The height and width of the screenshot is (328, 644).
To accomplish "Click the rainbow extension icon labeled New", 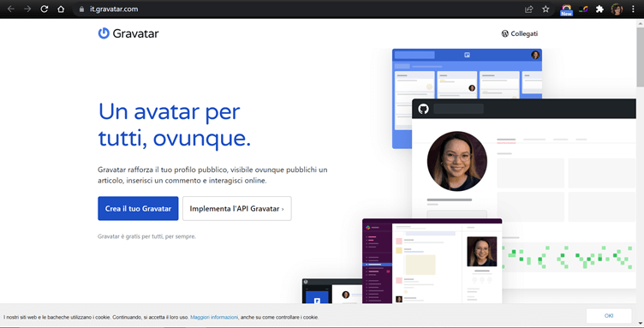I will coord(566,10).
